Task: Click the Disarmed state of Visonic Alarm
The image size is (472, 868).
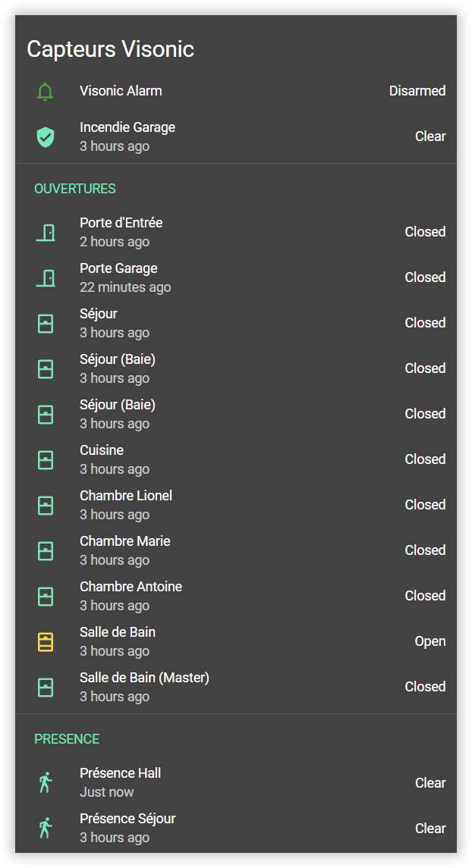Action: tap(417, 91)
